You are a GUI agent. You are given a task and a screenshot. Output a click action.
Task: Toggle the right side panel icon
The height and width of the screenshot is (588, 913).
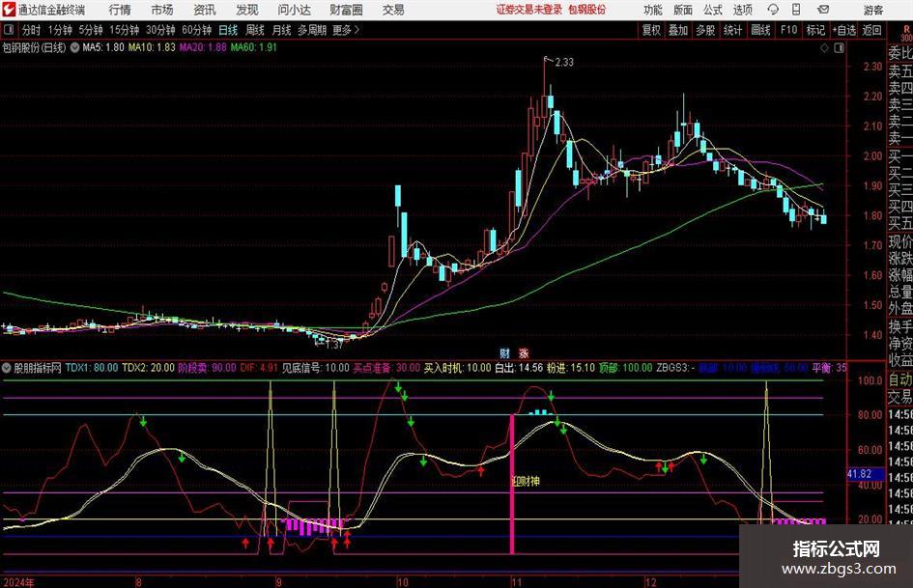click(x=839, y=48)
